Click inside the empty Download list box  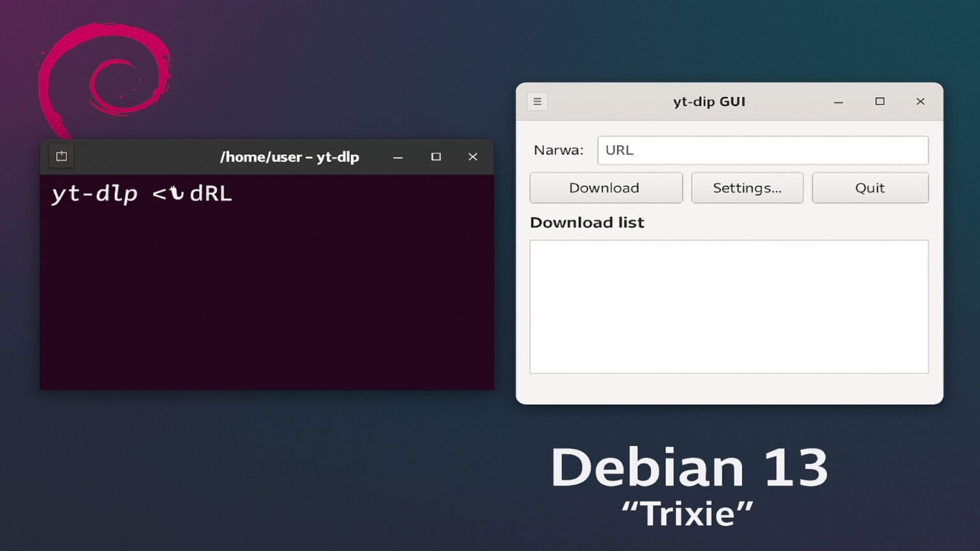point(729,306)
